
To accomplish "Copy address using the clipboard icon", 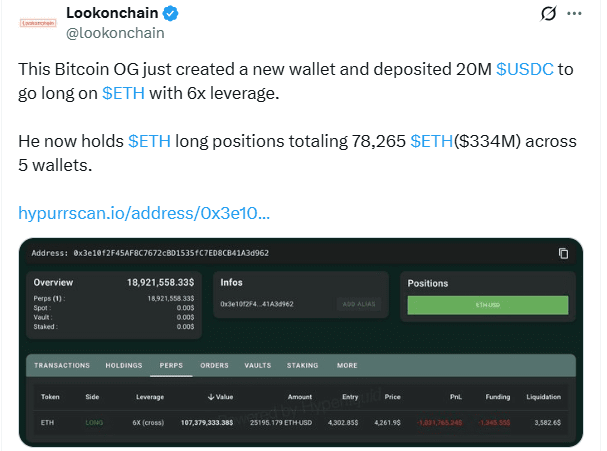I will [x=563, y=253].
